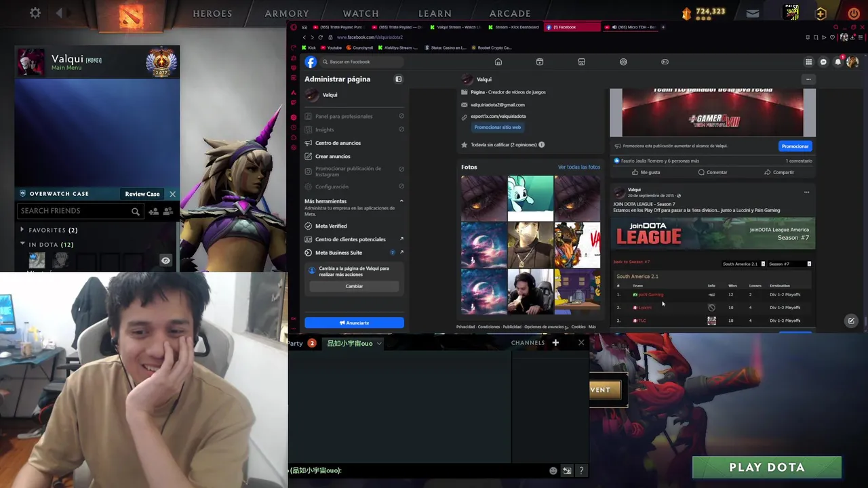Open the page options three-dot button
The height and width of the screenshot is (488, 868).
coord(808,79)
